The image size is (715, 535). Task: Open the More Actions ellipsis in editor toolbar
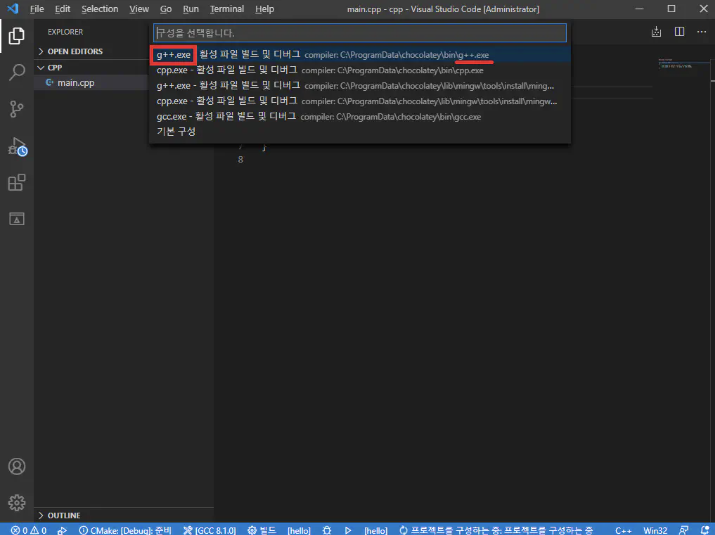[x=701, y=31]
